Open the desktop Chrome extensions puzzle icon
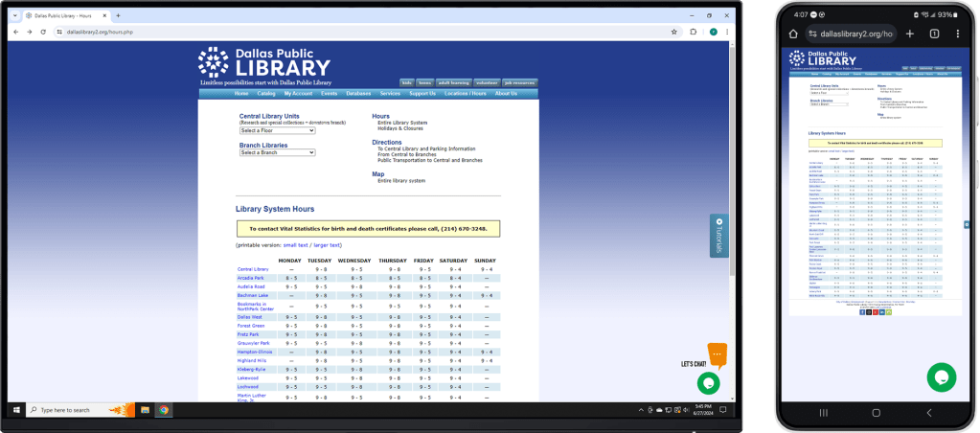The height and width of the screenshot is (433, 980). 694,32
